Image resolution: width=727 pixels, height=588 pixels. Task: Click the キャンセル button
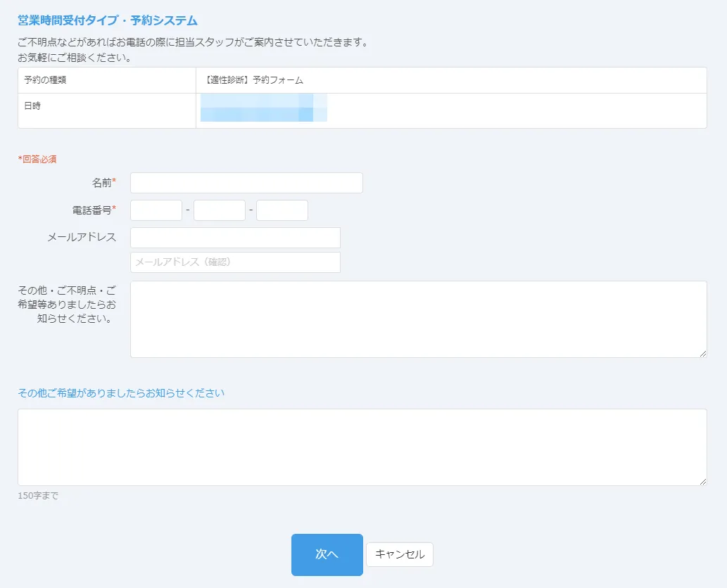point(400,554)
